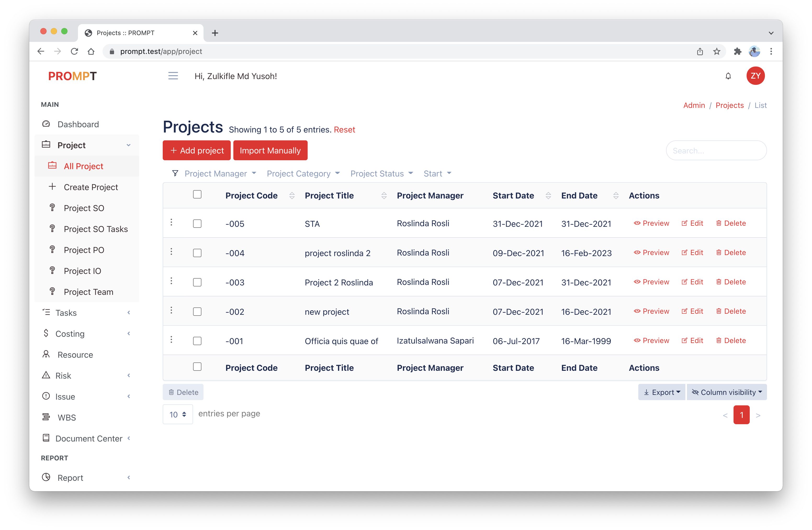This screenshot has width=812, height=530.
Task: Click browser bookmark star icon
Action: click(717, 52)
